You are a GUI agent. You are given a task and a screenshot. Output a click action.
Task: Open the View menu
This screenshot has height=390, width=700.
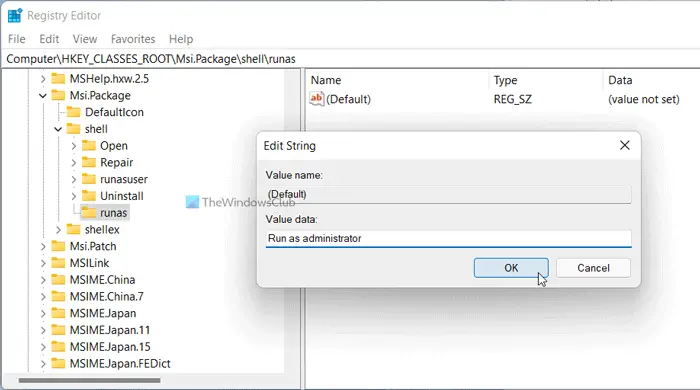coord(85,39)
